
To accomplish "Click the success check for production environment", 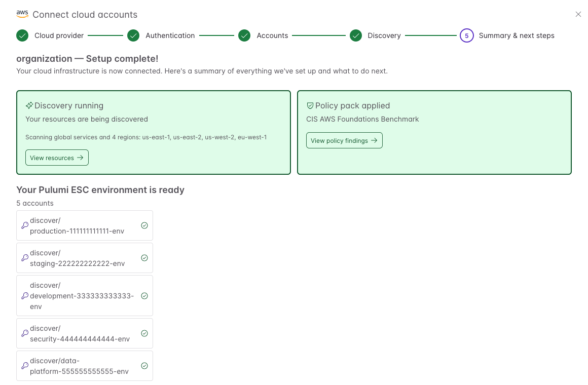I will [144, 225].
